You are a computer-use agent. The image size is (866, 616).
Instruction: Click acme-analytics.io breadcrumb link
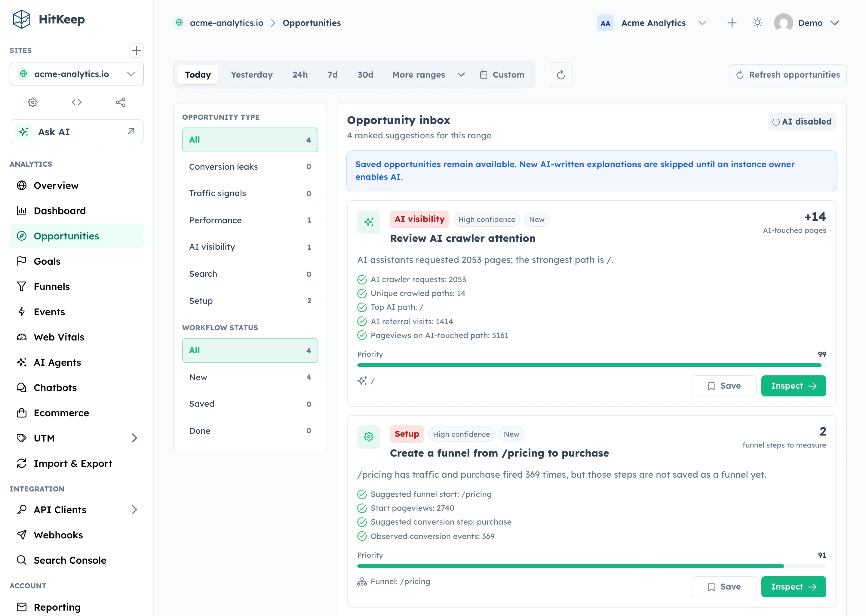tap(226, 23)
